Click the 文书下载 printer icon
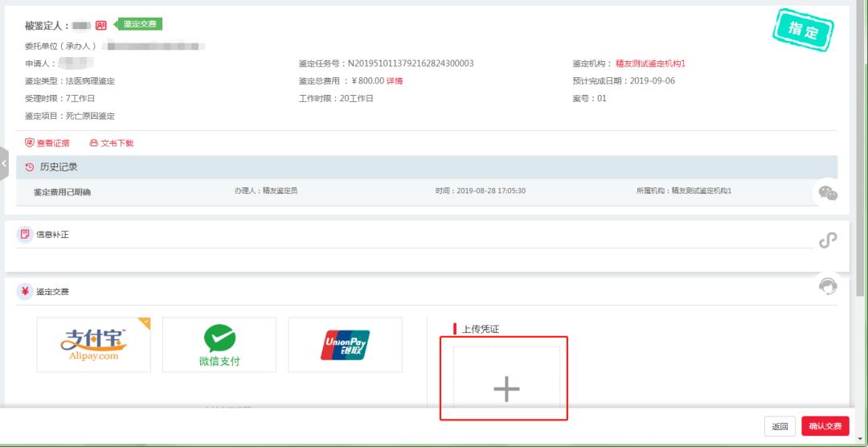The width and height of the screenshot is (868, 447). click(x=93, y=143)
